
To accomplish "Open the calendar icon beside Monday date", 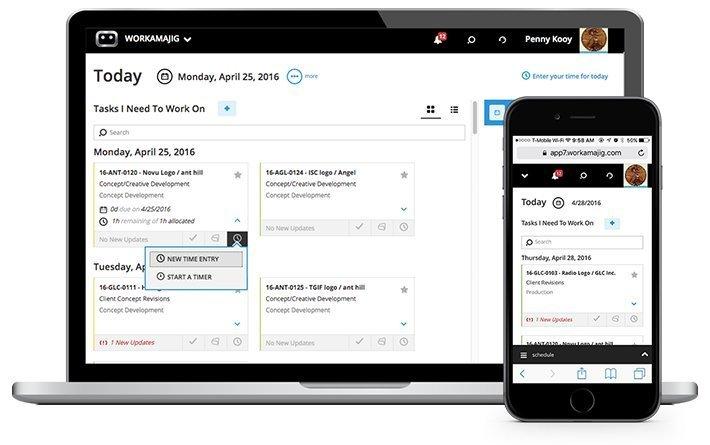I will pos(165,76).
